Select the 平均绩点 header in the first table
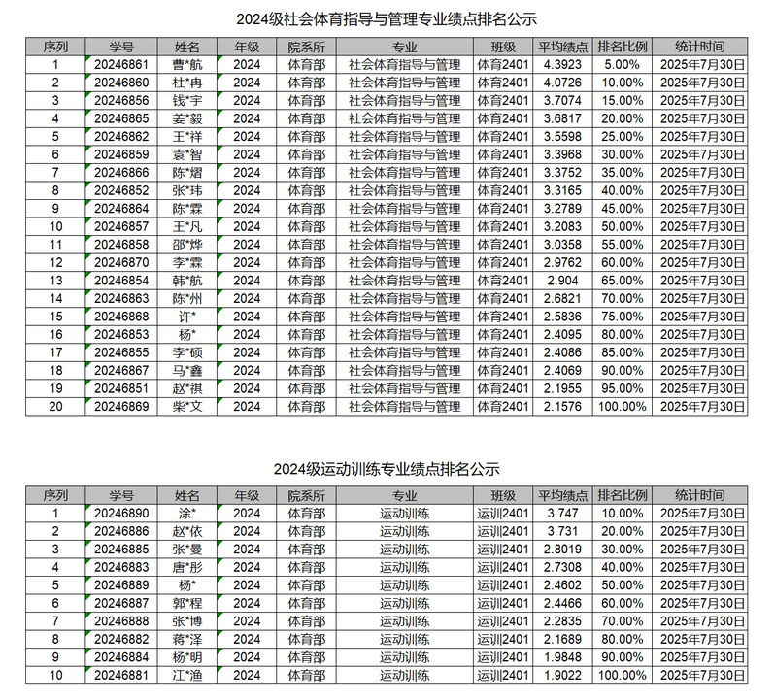Screen dimensions: 775x700 (562, 47)
